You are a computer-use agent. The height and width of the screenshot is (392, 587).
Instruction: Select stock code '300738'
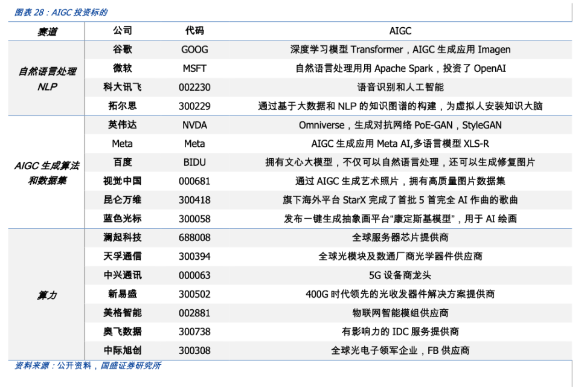194,332
